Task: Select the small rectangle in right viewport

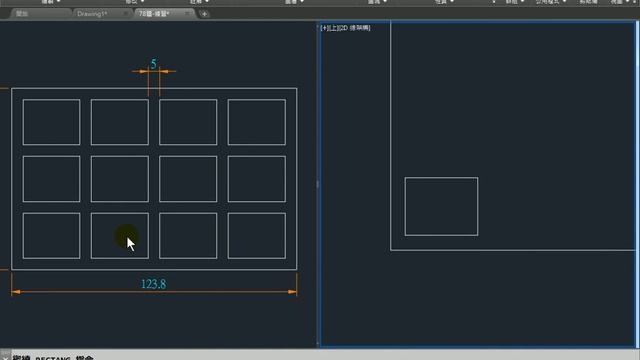Action: point(441,207)
